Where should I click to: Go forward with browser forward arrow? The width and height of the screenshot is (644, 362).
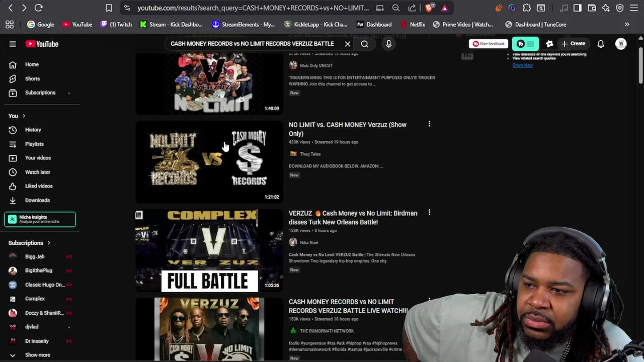[x=24, y=8]
